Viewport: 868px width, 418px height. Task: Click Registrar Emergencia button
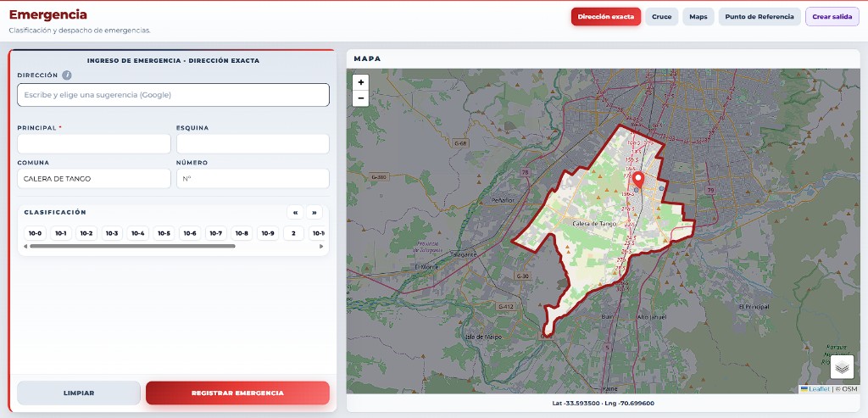point(237,393)
